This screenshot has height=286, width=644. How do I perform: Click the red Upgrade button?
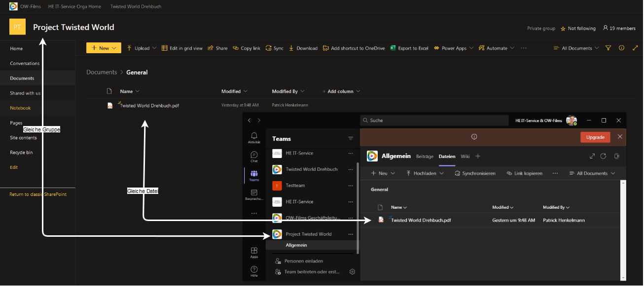coord(595,137)
